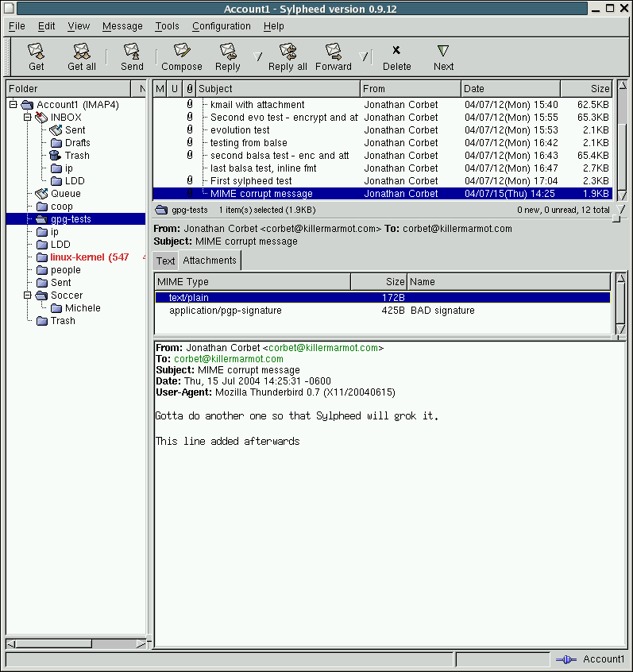This screenshot has width=633, height=672.
Task: Select 'testing from balse' message
Action: point(382,143)
